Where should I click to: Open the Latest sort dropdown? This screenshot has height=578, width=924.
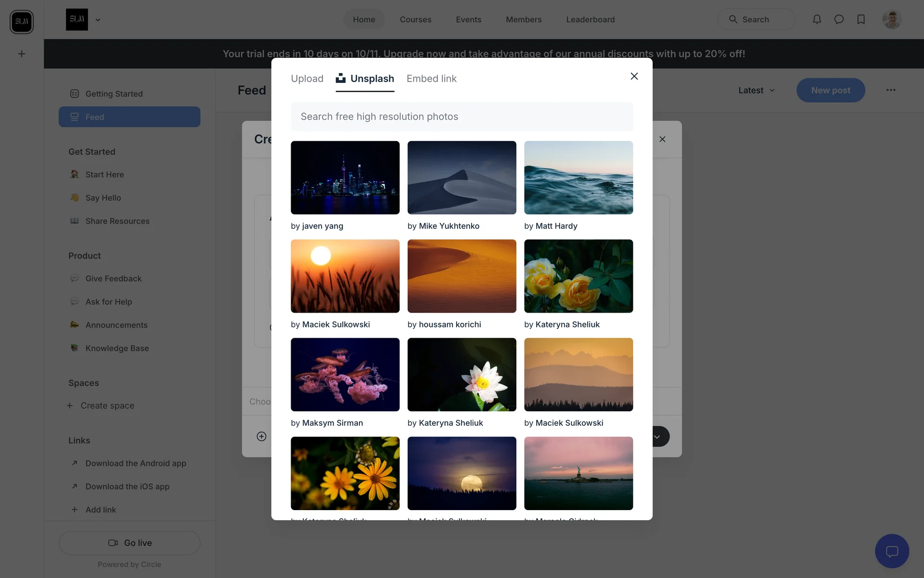(x=757, y=90)
